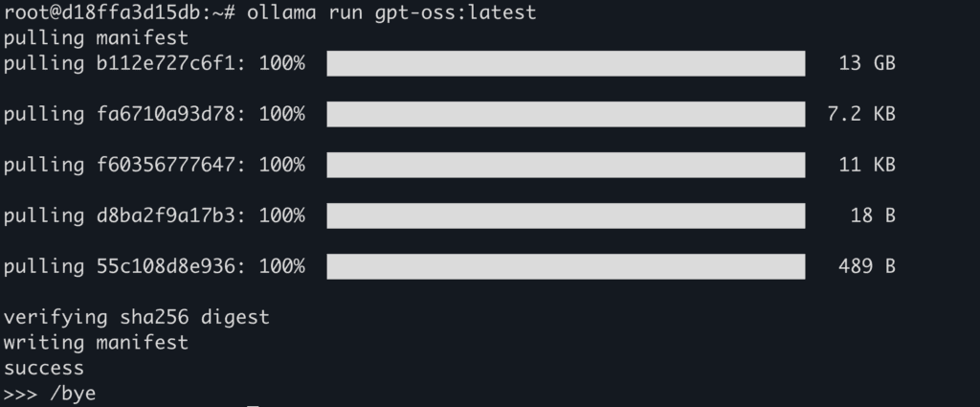
Task: Click the ">>>" ollama input prompt
Action: [19, 394]
